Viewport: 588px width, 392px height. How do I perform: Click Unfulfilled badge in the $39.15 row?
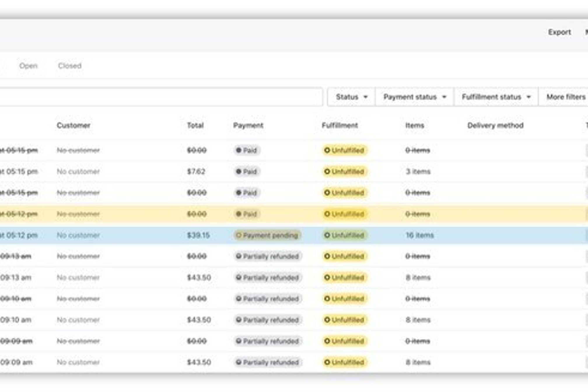pos(344,235)
